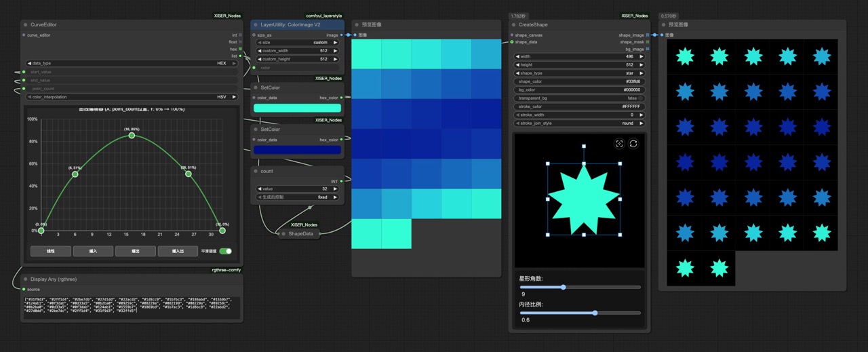Click the bg_color field showing #000000
The image size is (868, 352).
pyautogui.click(x=580, y=90)
